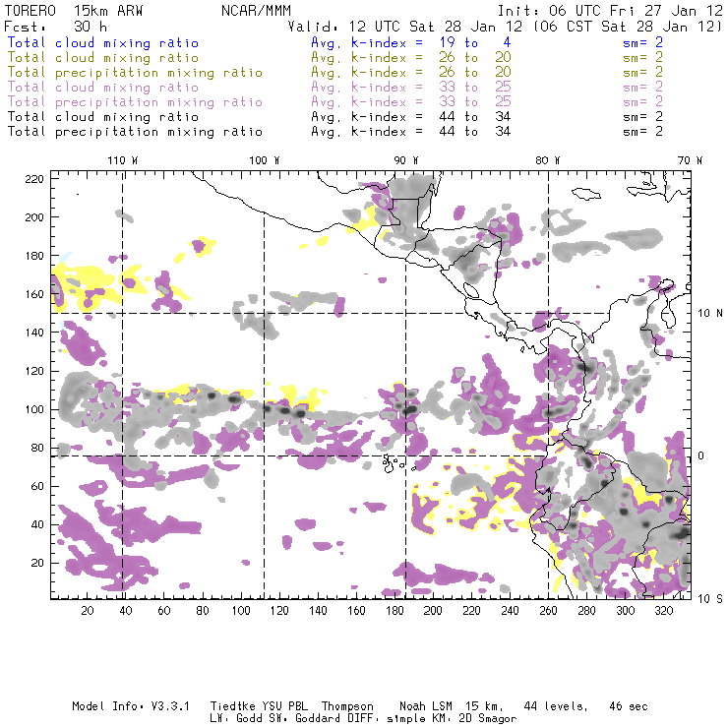Click the 'Fcst: 30 h' forecast label
Viewport: 728px width, 728px height.
click(x=55, y=27)
